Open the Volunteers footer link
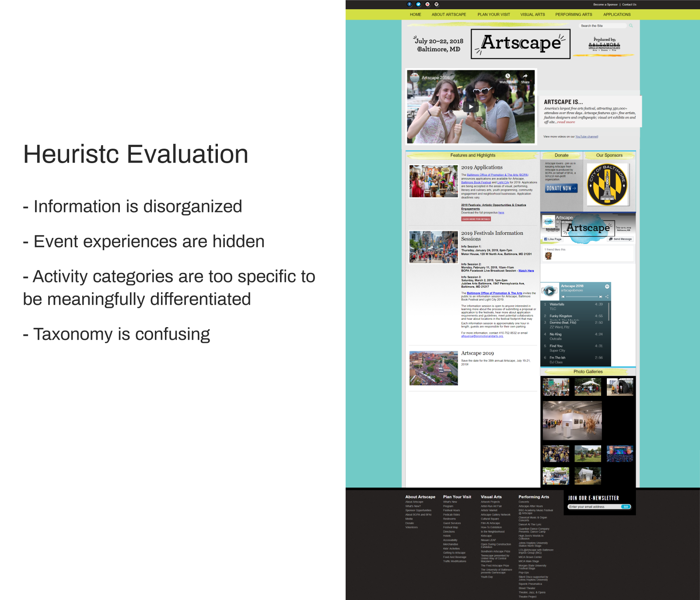700x600 pixels. 412,527
